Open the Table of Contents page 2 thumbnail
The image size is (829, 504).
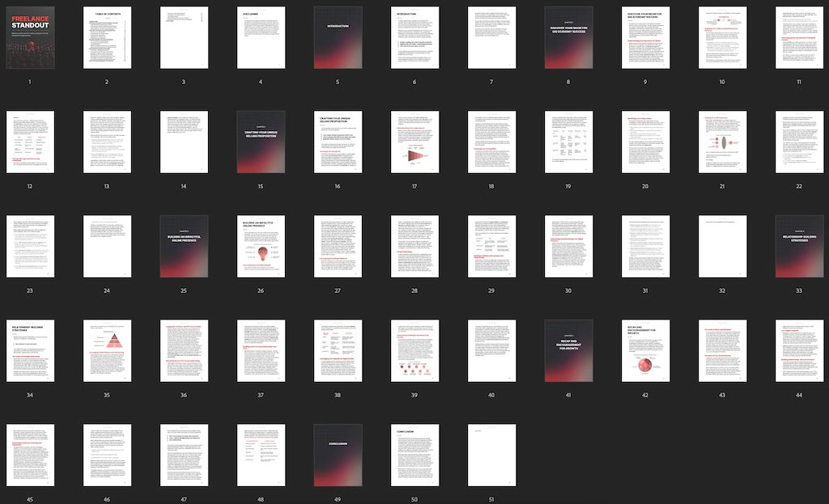click(x=108, y=37)
